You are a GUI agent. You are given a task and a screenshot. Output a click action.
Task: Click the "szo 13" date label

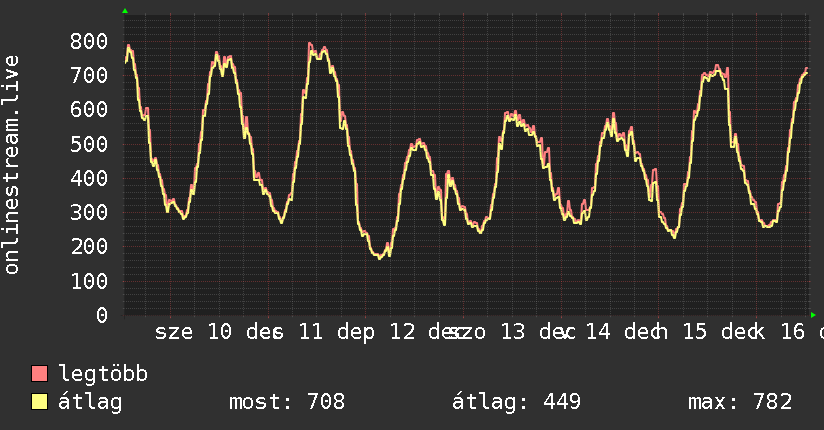[x=487, y=332]
